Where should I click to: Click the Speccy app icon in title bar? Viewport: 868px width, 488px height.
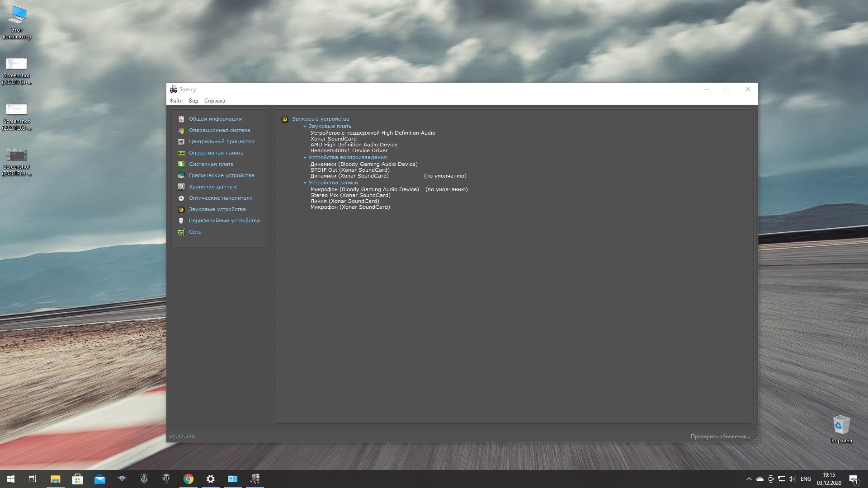tap(174, 89)
